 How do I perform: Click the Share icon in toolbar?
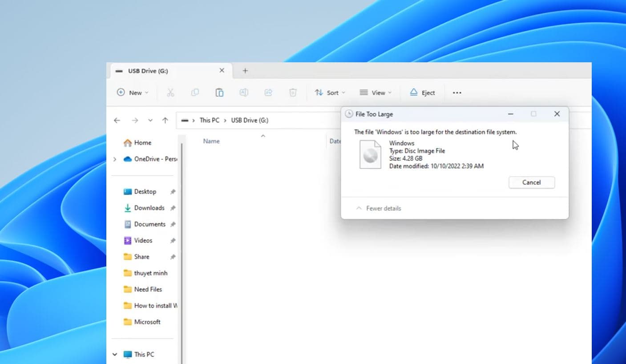(268, 93)
